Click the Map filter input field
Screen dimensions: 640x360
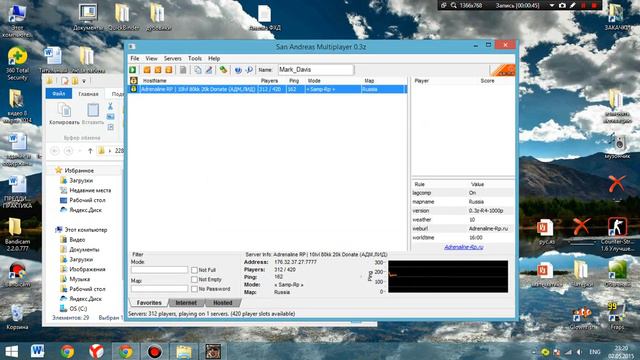(x=160, y=289)
